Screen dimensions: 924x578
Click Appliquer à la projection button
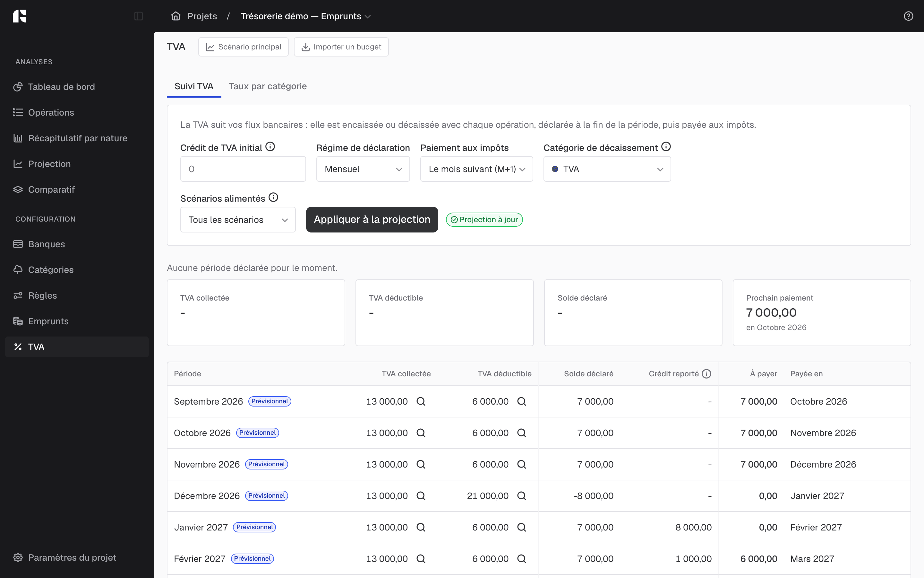pos(372,219)
